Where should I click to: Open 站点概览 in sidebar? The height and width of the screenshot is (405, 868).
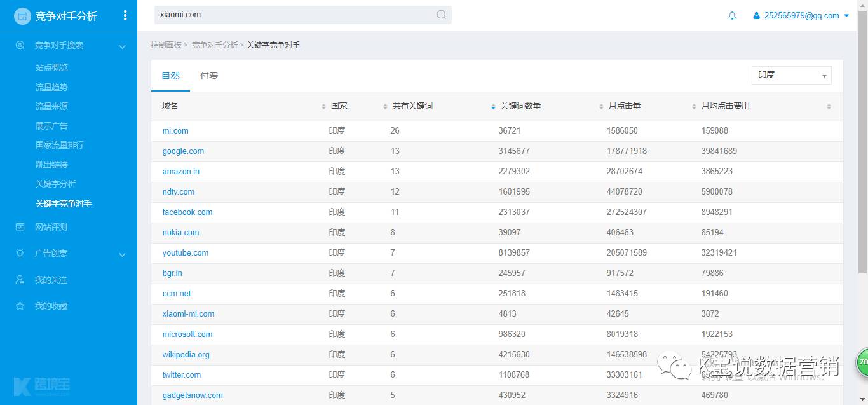tap(51, 67)
